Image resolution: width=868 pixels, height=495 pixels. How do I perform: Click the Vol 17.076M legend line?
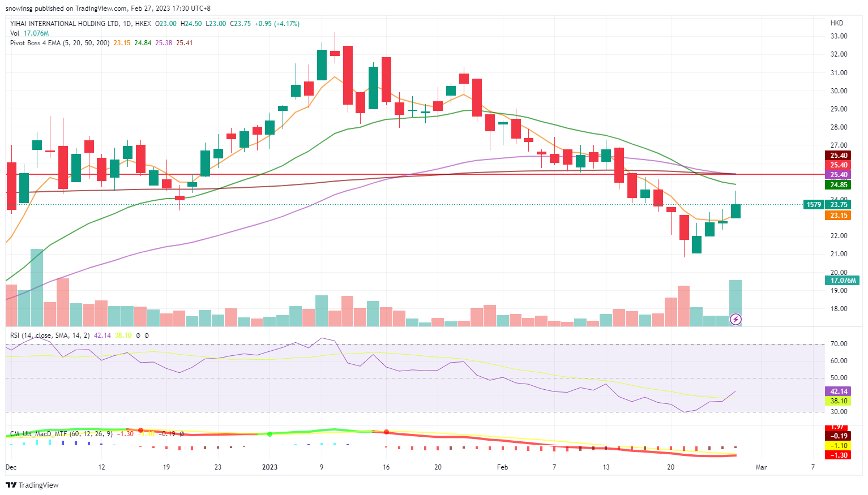(29, 33)
